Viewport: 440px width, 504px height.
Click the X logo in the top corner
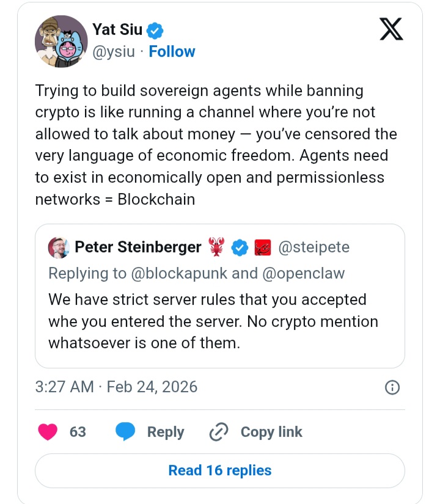pyautogui.click(x=390, y=28)
